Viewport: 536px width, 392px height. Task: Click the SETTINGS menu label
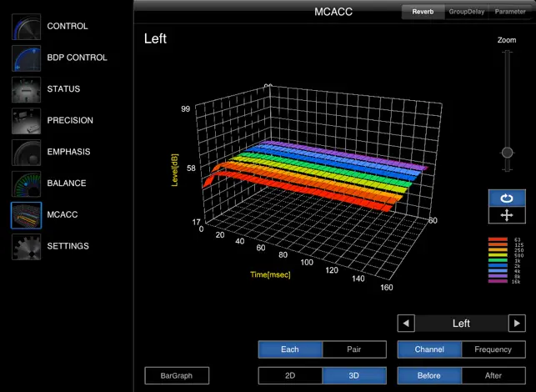(x=68, y=246)
